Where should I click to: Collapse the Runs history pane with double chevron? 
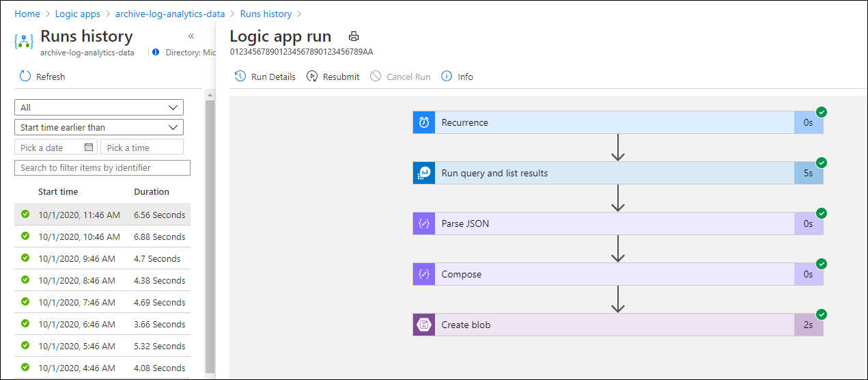coord(191,36)
